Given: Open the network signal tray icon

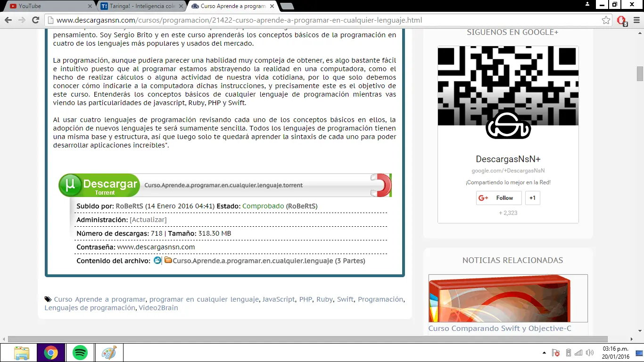Looking at the screenshot, I should click(578, 353).
